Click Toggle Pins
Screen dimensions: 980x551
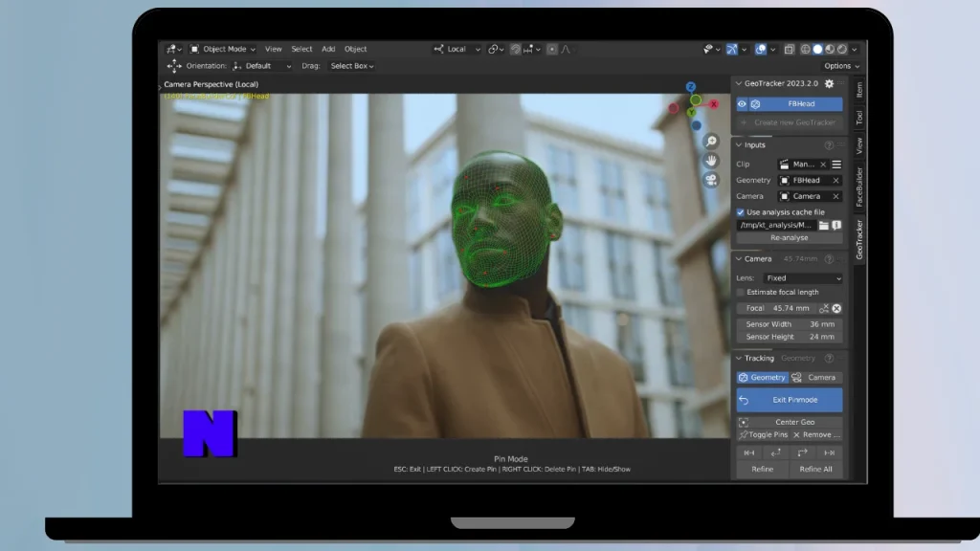pos(763,435)
